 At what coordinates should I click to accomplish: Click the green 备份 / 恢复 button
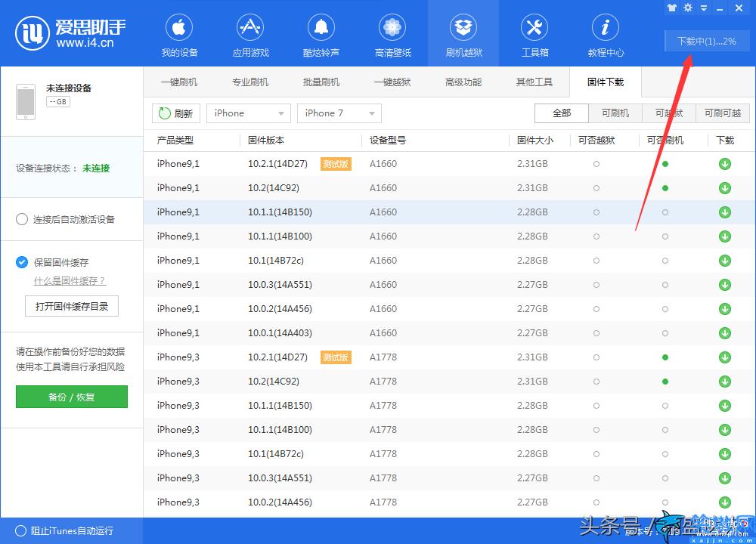click(x=72, y=397)
